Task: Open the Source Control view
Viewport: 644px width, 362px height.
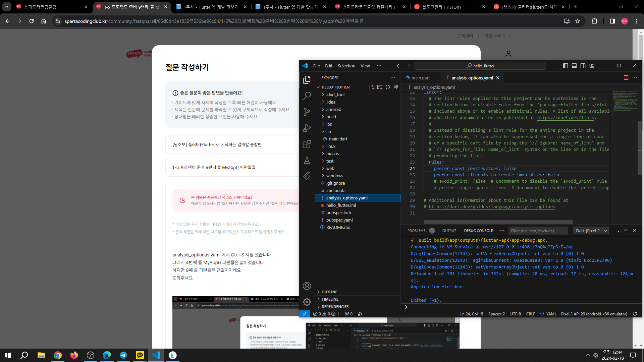Action: pos(307,112)
